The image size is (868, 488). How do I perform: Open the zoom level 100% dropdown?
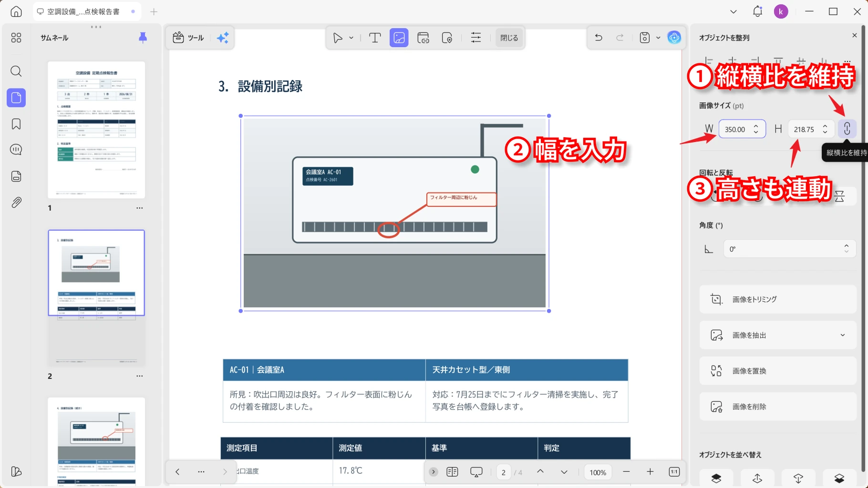598,472
